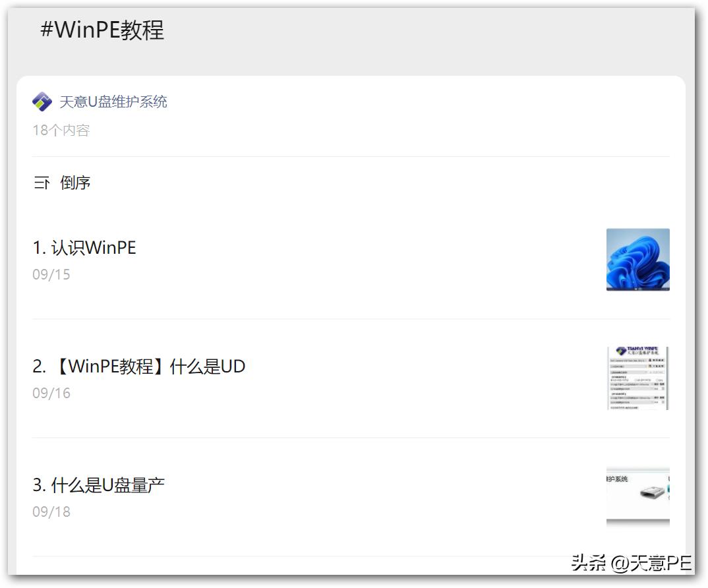This screenshot has width=708, height=588.
Task: Select the 09/16 date under article 2
Action: point(51,393)
